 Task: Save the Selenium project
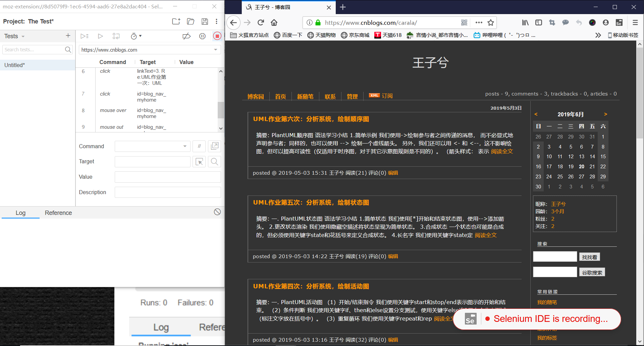(x=205, y=21)
